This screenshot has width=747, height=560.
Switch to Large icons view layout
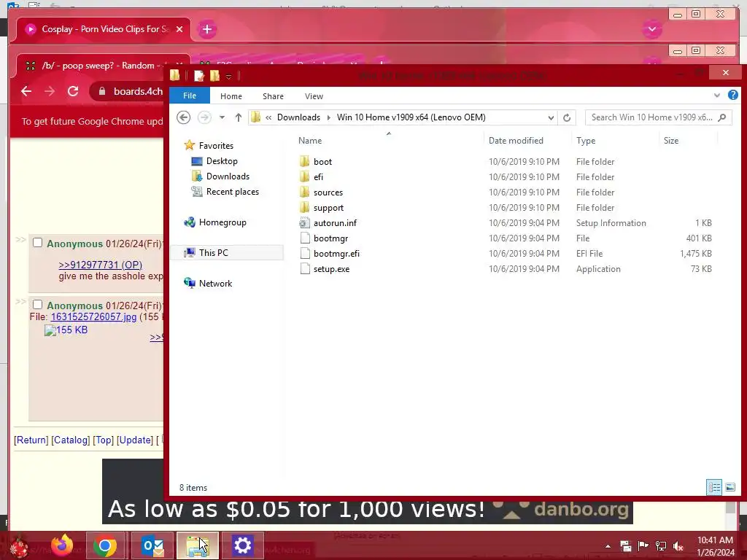(x=730, y=487)
